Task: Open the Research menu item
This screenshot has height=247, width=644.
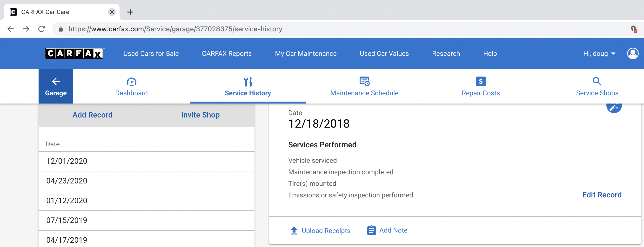Action: pos(446,53)
